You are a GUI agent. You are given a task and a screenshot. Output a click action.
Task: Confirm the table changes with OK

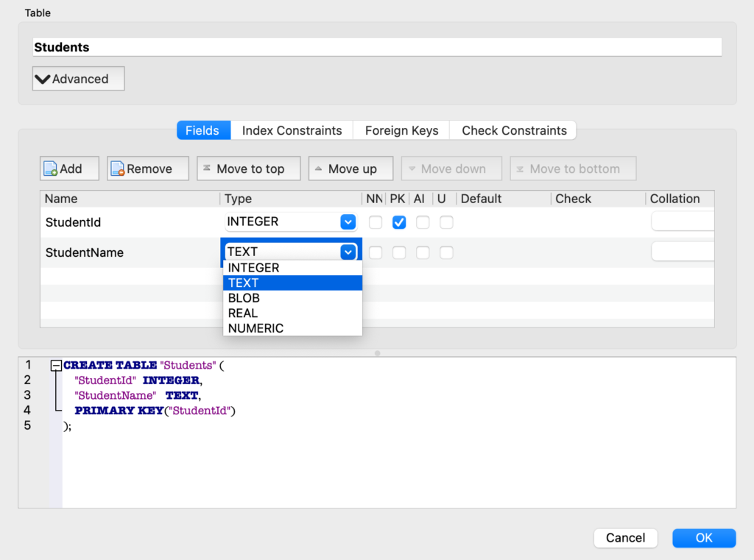coord(703,538)
